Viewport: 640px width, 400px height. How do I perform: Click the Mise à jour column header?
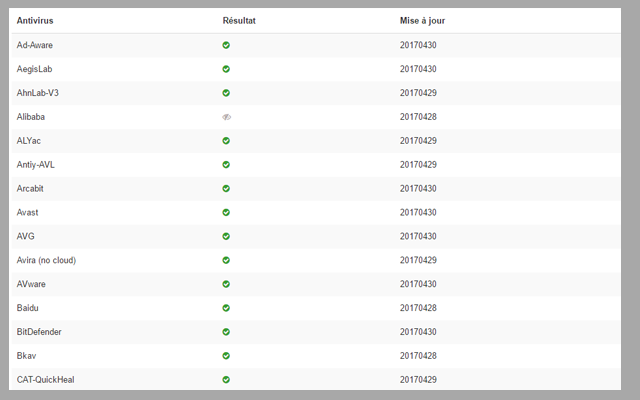click(422, 21)
